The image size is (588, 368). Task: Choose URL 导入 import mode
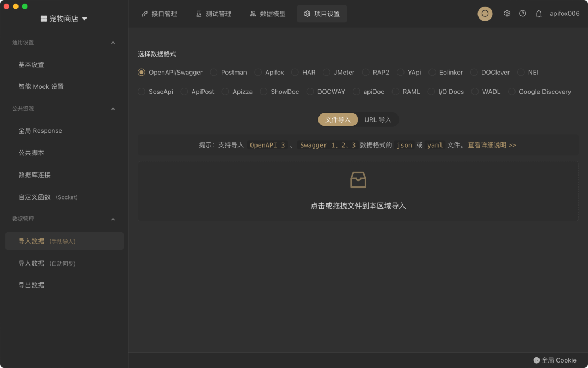click(x=378, y=119)
